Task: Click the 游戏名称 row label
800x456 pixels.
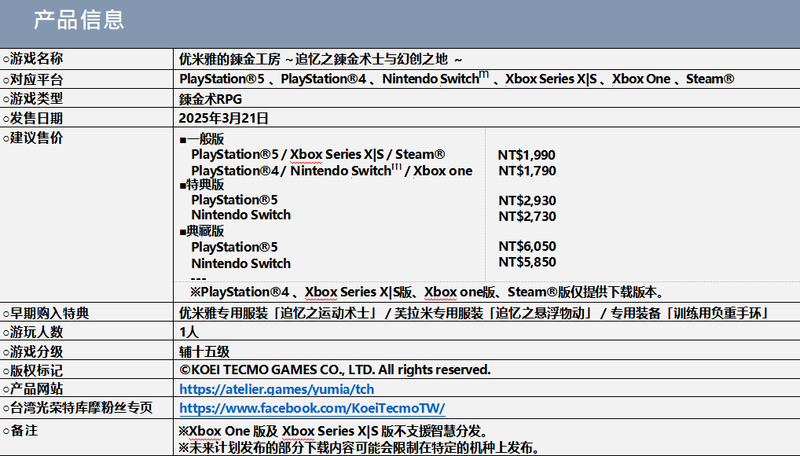Action: point(40,59)
